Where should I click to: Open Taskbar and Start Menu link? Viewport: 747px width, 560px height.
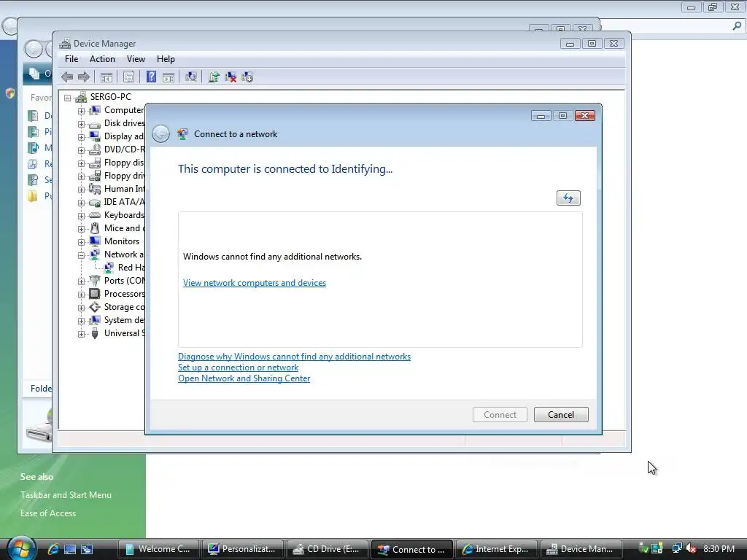[66, 495]
